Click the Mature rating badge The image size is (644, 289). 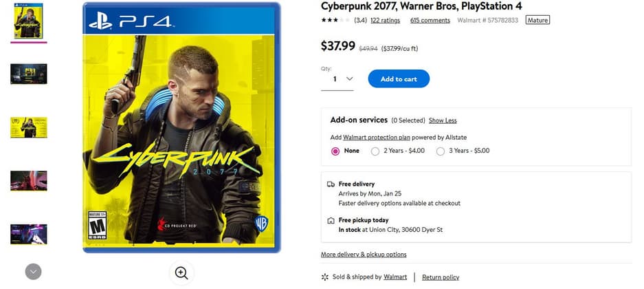[537, 20]
